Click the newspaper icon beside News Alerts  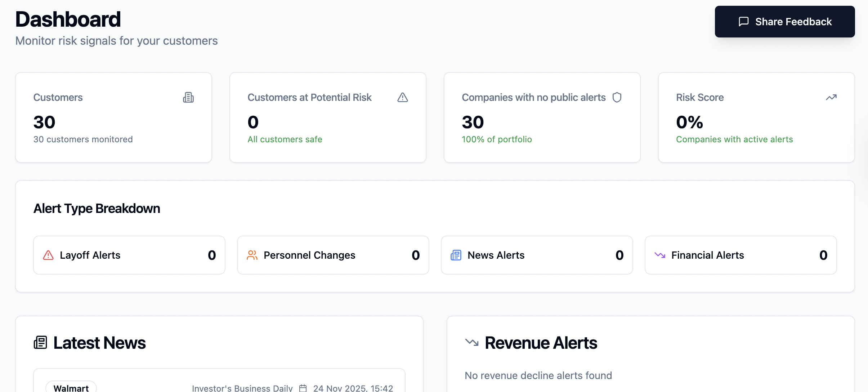point(456,255)
